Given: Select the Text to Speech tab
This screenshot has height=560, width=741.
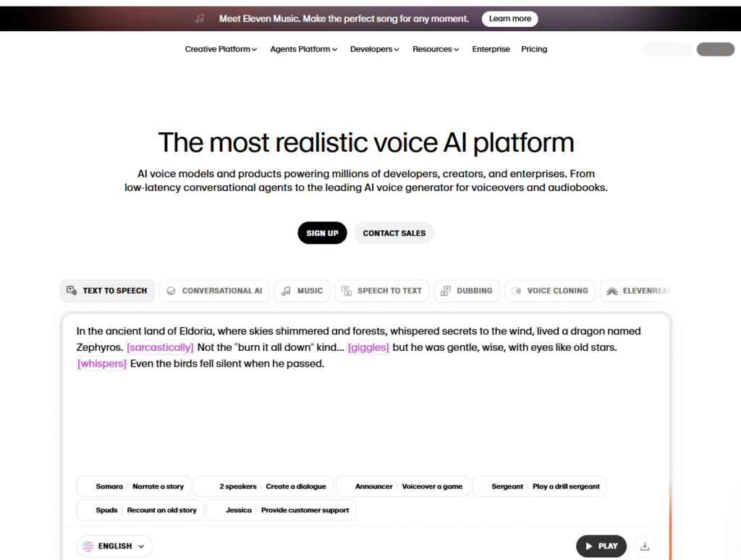Looking at the screenshot, I should coord(107,291).
